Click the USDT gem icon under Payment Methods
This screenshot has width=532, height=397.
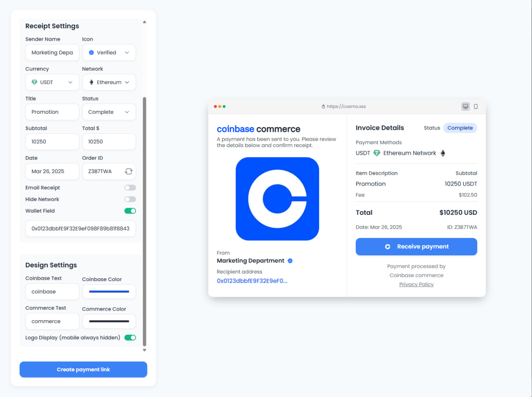coord(377,153)
